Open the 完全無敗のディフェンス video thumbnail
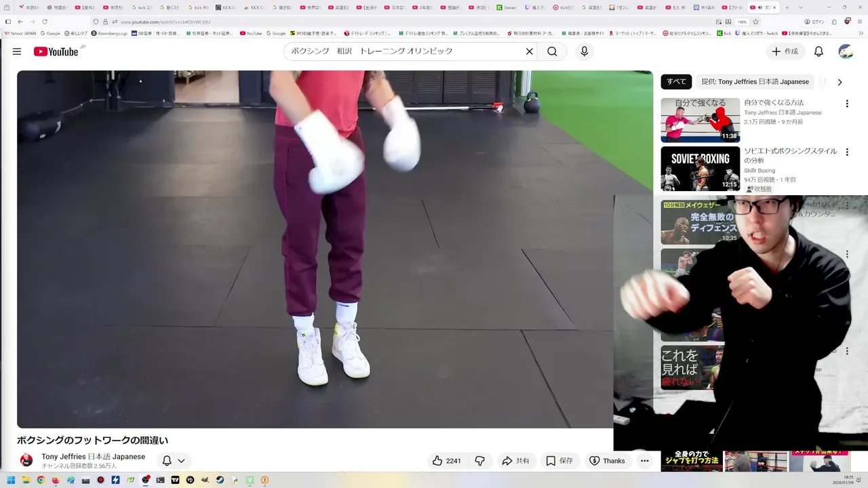Screen dimensions: 868x488 coord(701,222)
